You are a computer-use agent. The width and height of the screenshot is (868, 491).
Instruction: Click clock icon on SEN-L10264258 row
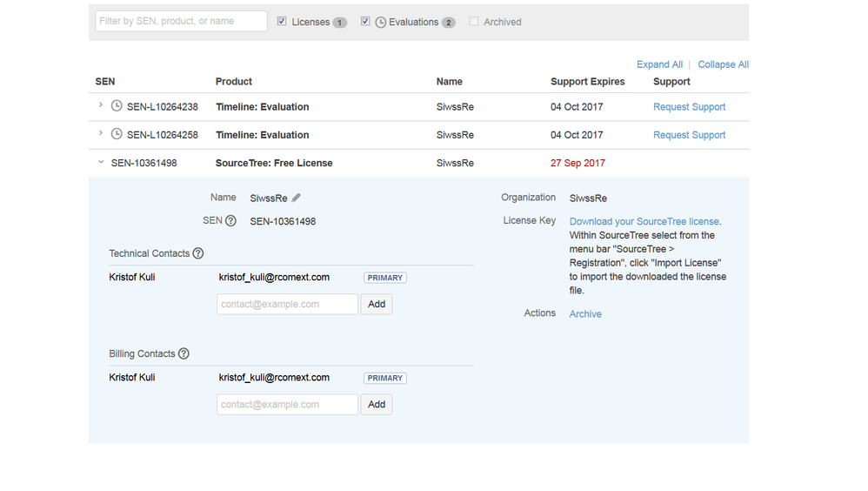tap(117, 134)
